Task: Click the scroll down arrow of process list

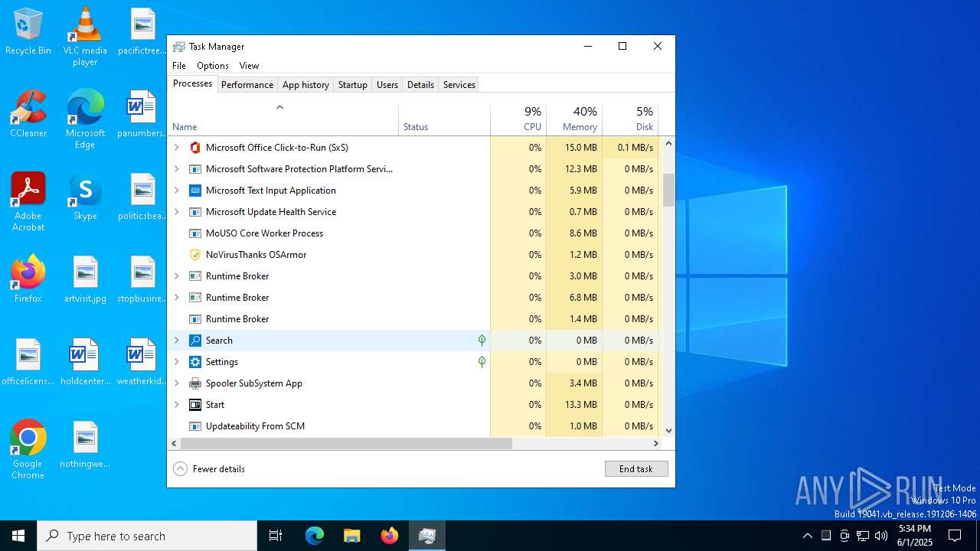Action: (668, 431)
